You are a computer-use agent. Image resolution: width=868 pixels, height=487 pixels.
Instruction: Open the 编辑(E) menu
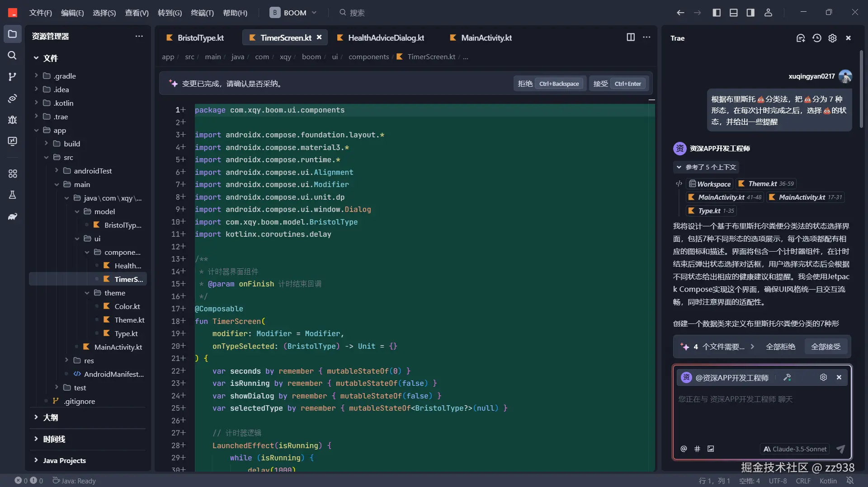72,13
